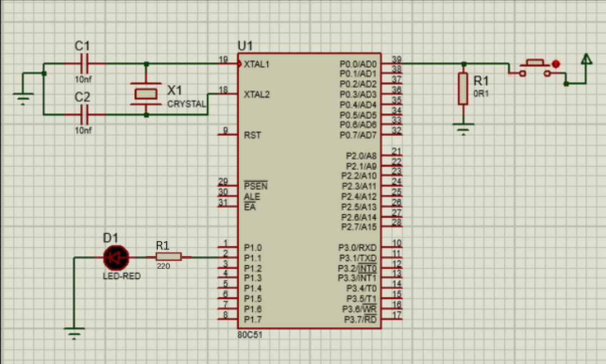
Task: Select the 0R1 resistor R1
Action: tap(464, 87)
